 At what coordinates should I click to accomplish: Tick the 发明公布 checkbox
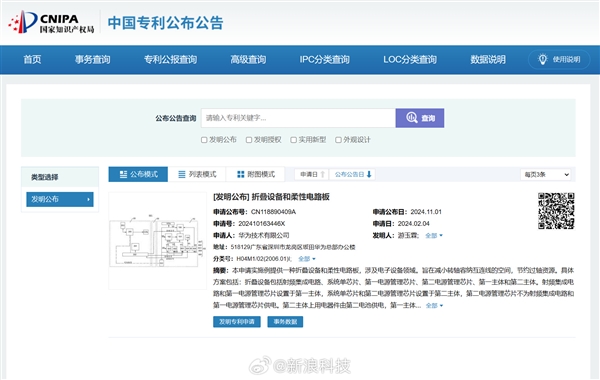[204, 140]
